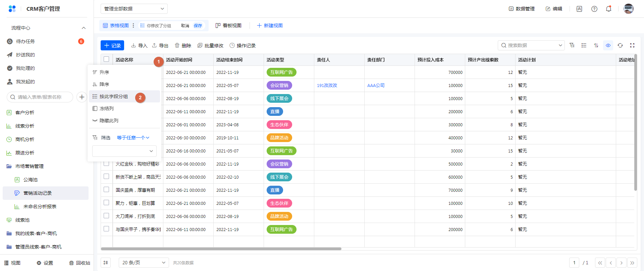The height and width of the screenshot is (271, 644).
Task: Click the 搜索数据 search field
Action: pos(531,45)
